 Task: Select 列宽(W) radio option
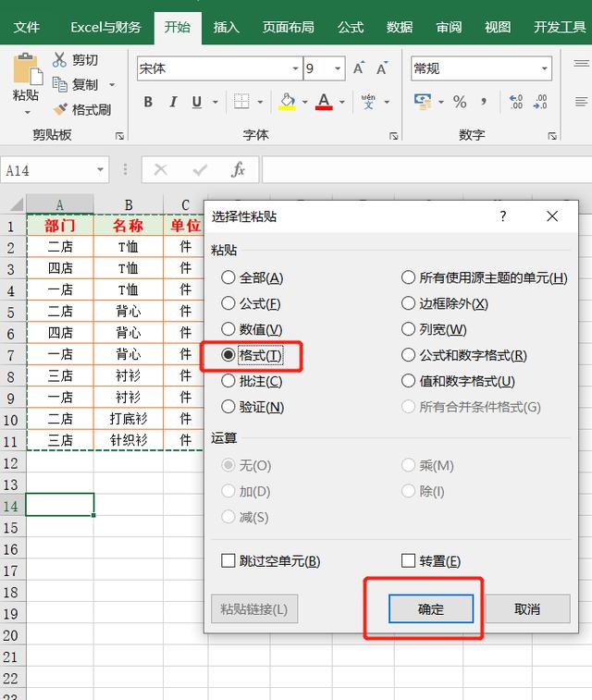434,329
